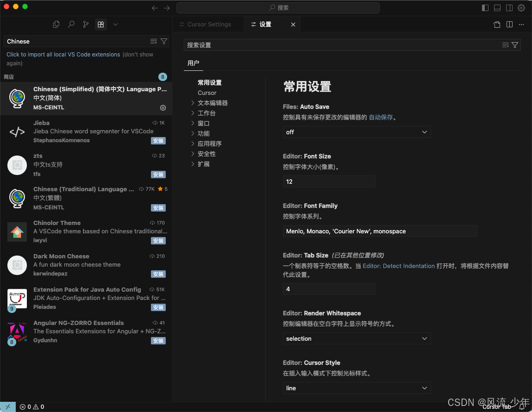Click Cursor Tab in status bar

point(497,406)
